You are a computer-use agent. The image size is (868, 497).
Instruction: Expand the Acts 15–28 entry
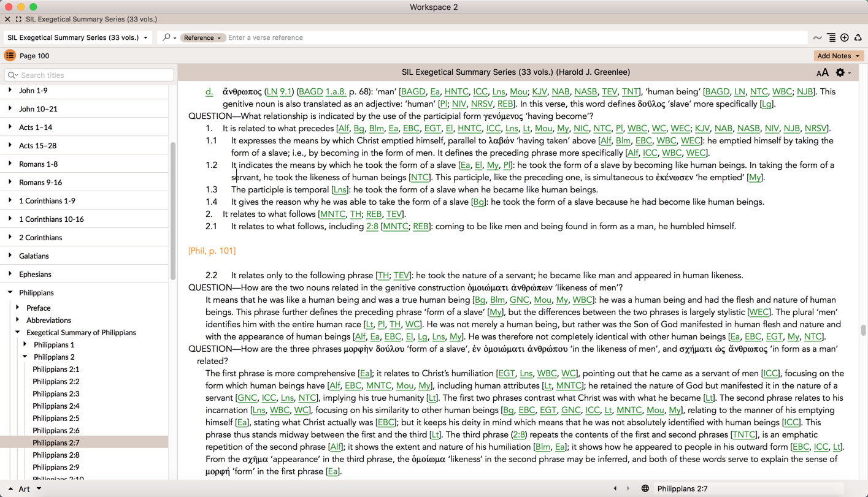pos(10,146)
